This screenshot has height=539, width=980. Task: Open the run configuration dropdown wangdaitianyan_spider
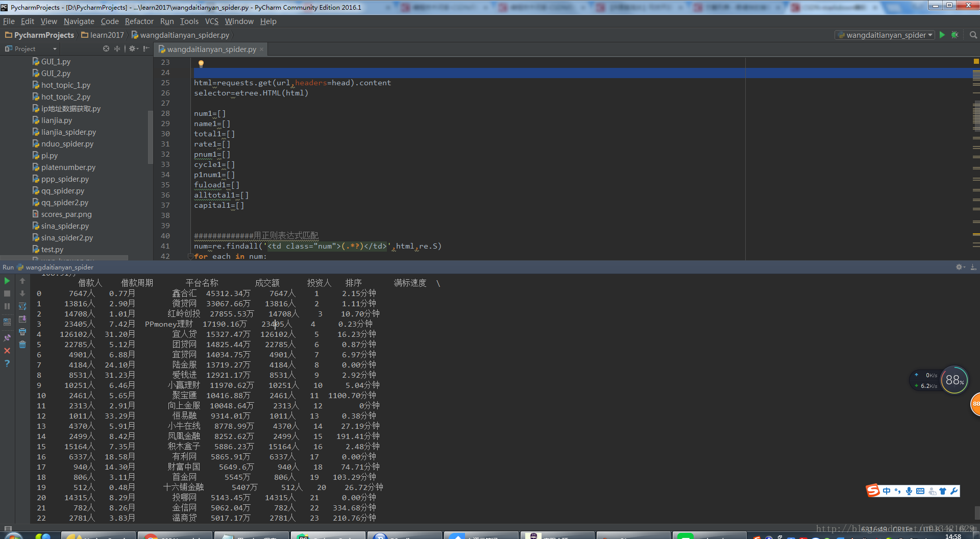tap(886, 35)
